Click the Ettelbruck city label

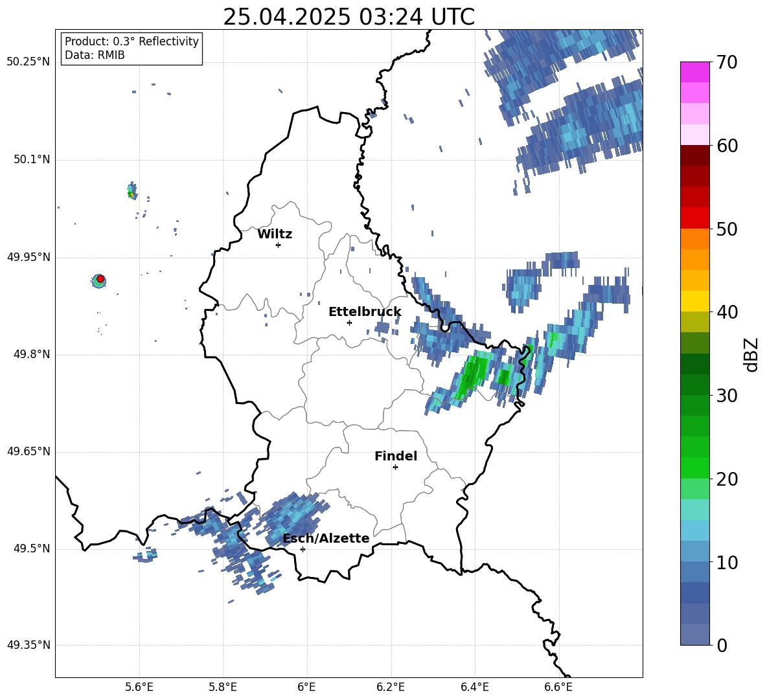point(365,312)
